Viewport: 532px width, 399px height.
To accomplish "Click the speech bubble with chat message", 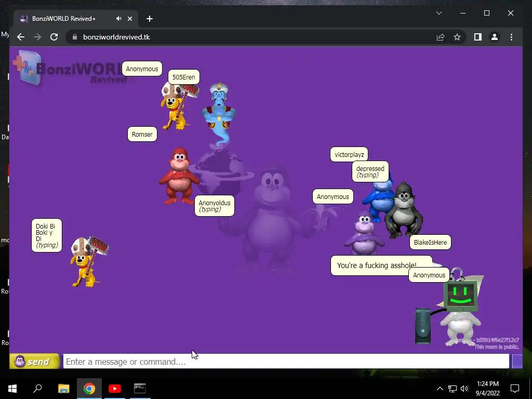I will 373,265.
